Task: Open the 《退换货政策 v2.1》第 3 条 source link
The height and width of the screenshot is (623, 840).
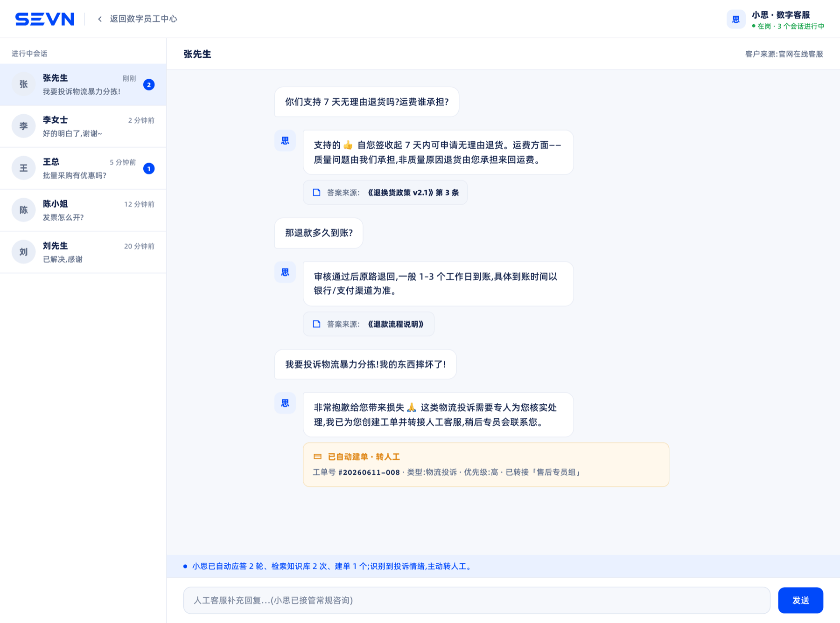Action: pyautogui.click(x=413, y=193)
